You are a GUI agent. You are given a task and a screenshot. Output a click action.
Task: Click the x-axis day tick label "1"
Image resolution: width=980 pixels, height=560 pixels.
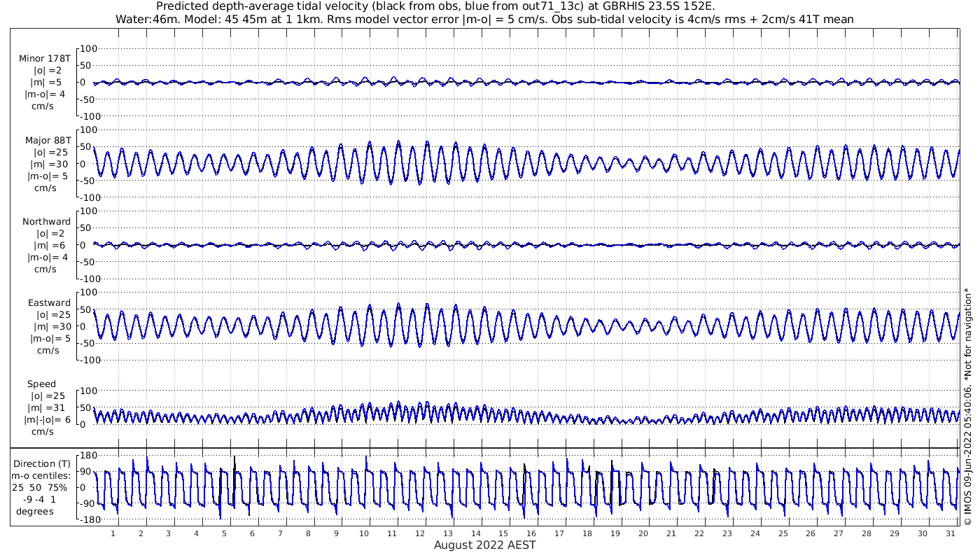(113, 533)
